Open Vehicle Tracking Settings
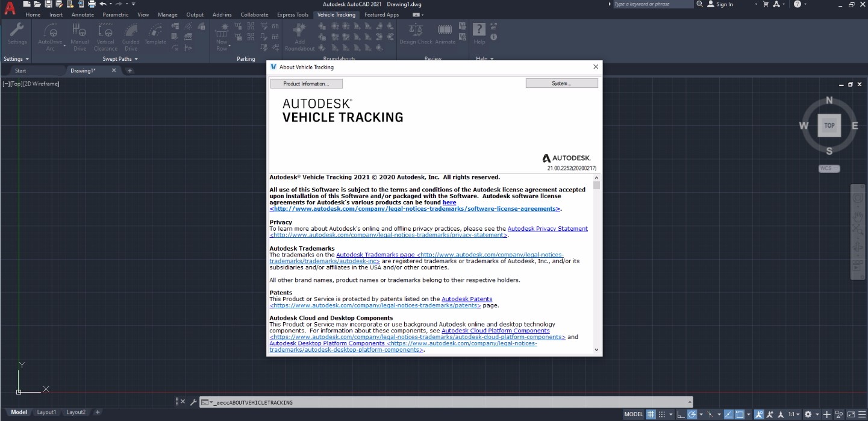868x421 pixels. pos(17,35)
